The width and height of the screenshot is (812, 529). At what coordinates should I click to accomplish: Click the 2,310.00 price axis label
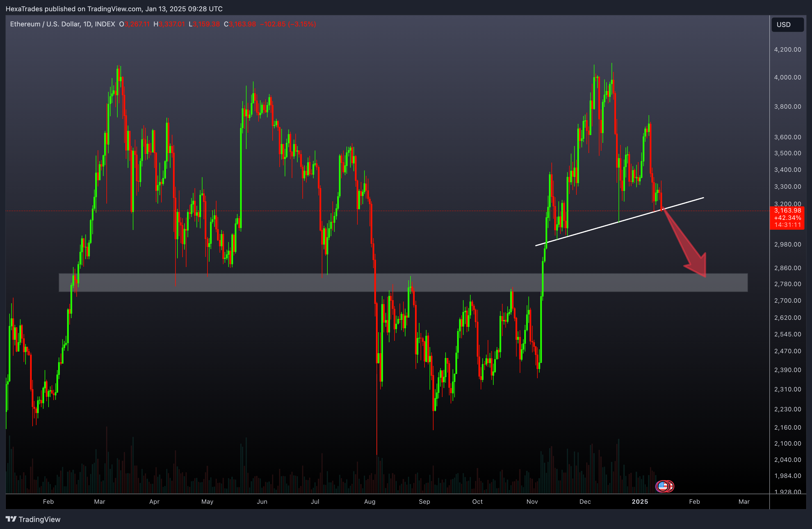(x=788, y=389)
